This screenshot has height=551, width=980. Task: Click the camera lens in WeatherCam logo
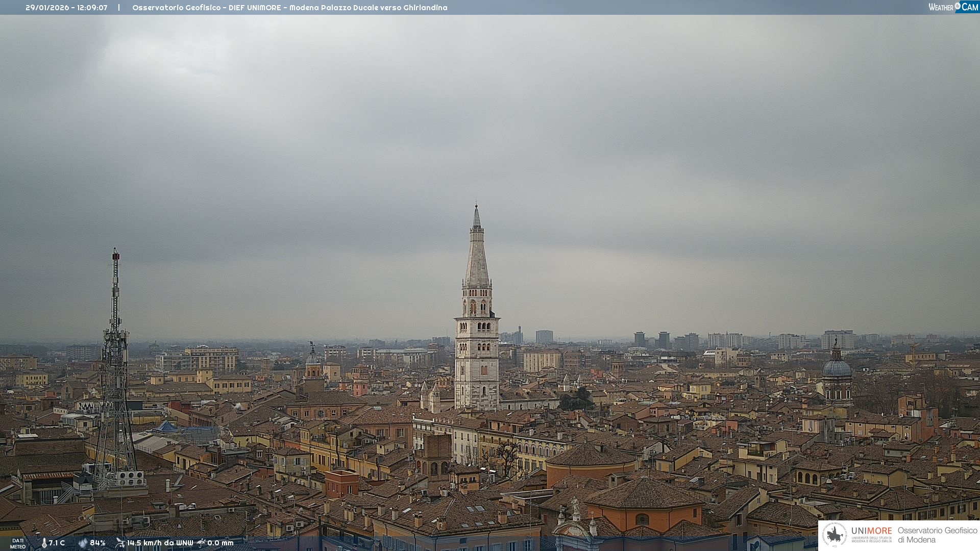click(x=958, y=6)
